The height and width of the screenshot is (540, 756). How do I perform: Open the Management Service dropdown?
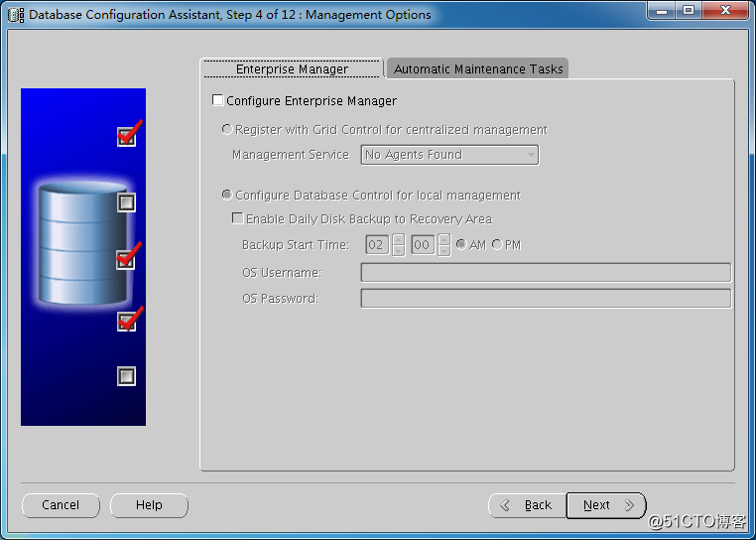click(x=449, y=155)
